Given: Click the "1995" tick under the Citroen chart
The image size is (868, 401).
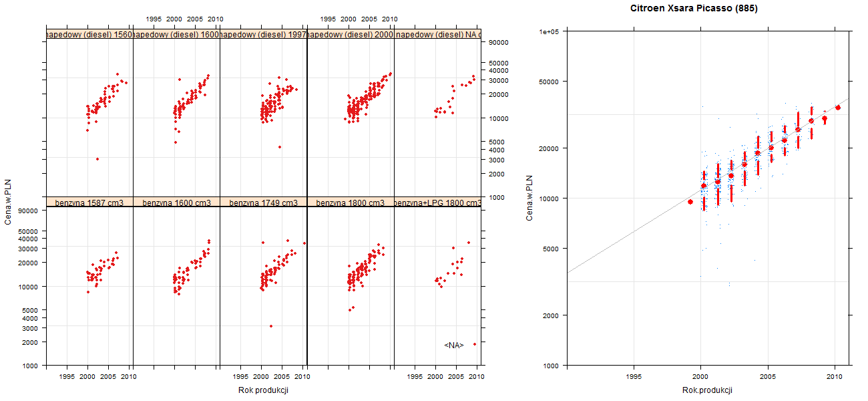Looking at the screenshot, I should point(634,378).
